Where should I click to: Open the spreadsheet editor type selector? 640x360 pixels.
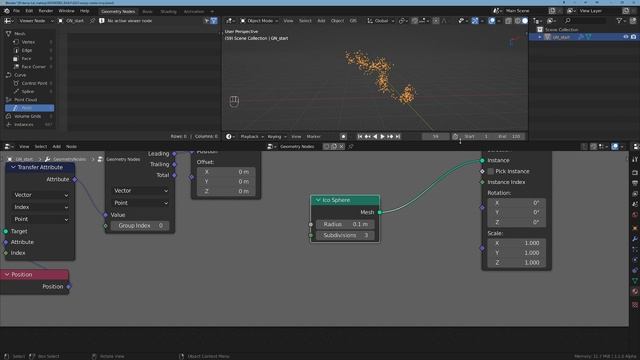click(9, 20)
